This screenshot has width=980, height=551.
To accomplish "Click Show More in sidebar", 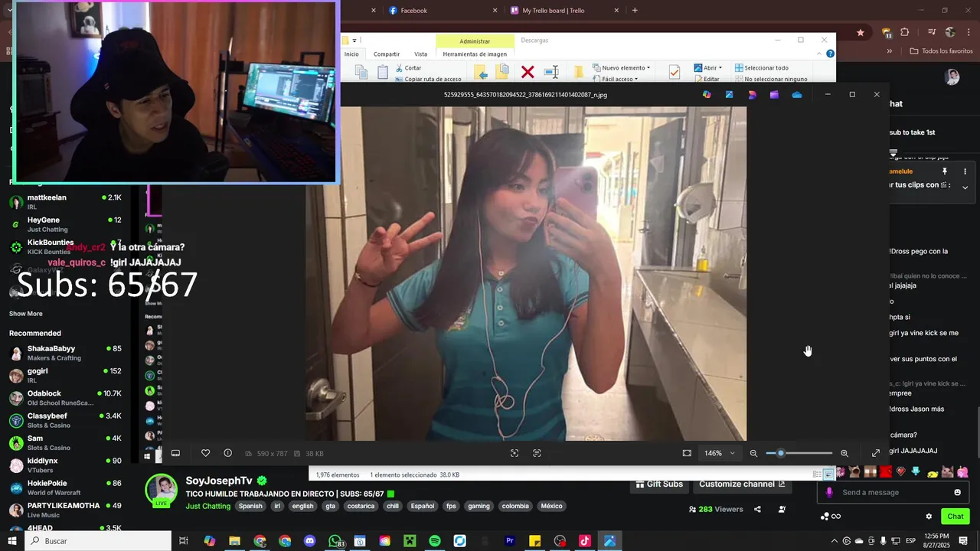I will point(26,314).
